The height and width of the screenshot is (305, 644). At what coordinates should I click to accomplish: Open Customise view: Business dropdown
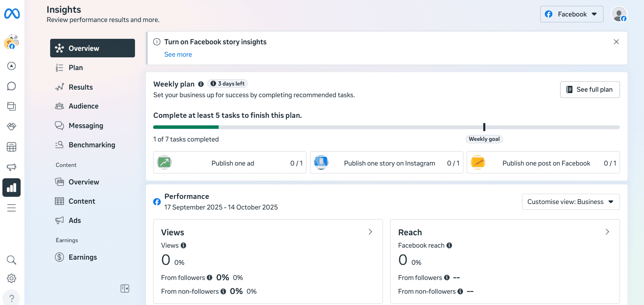571,202
